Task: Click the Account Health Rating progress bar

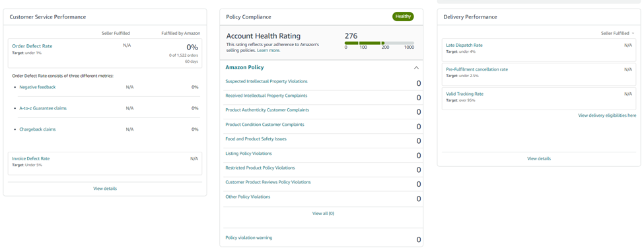Action: point(379,43)
